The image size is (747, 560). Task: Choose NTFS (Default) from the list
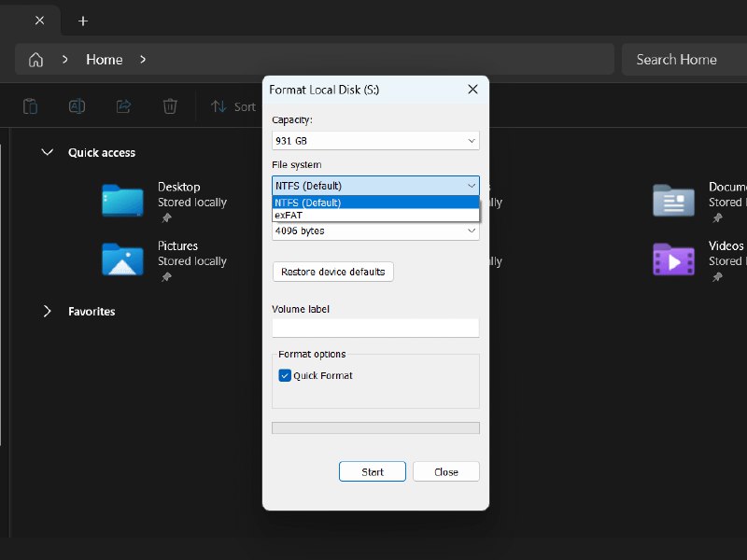375,203
